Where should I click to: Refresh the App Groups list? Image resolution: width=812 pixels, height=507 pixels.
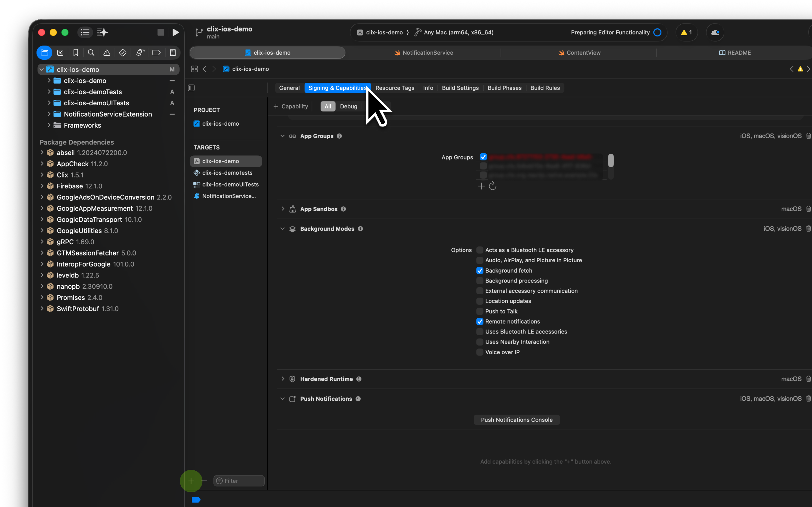coord(493,186)
